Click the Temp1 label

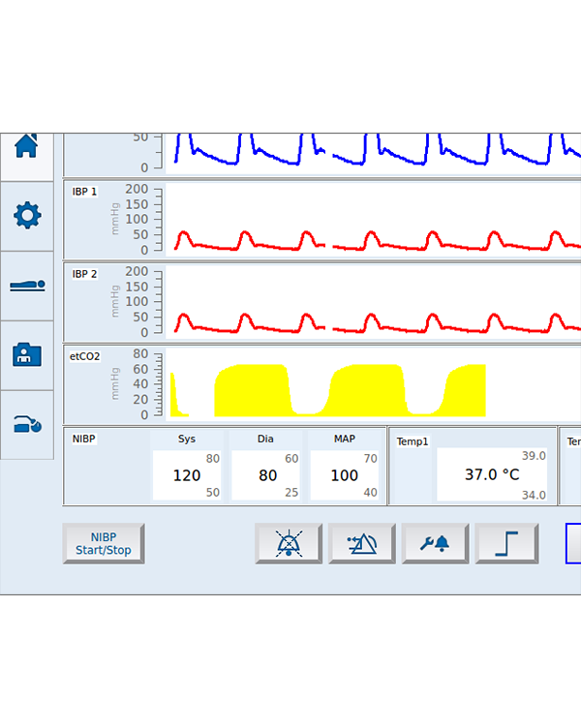[413, 441]
